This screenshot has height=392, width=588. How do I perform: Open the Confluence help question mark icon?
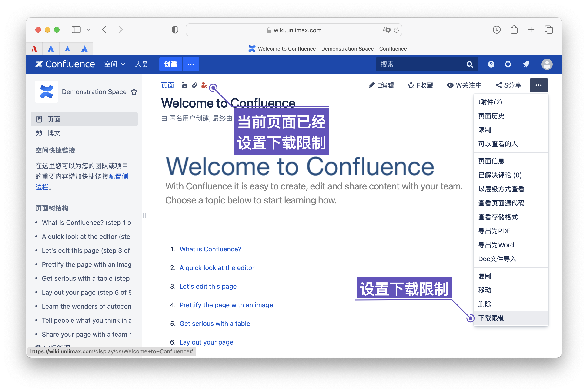point(491,64)
